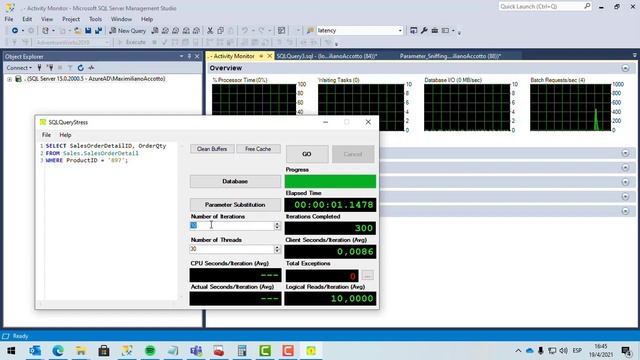Click the Windows Start button
This screenshot has height=360, width=640.
point(11,351)
